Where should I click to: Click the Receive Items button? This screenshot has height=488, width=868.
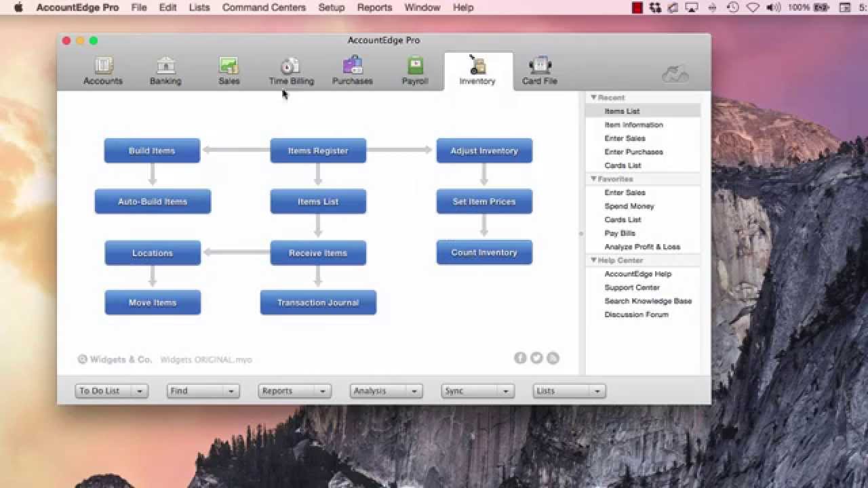[318, 253]
